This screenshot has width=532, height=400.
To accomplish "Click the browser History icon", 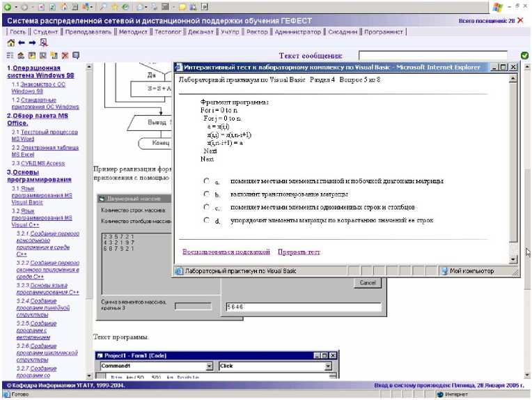I will 125,7.
